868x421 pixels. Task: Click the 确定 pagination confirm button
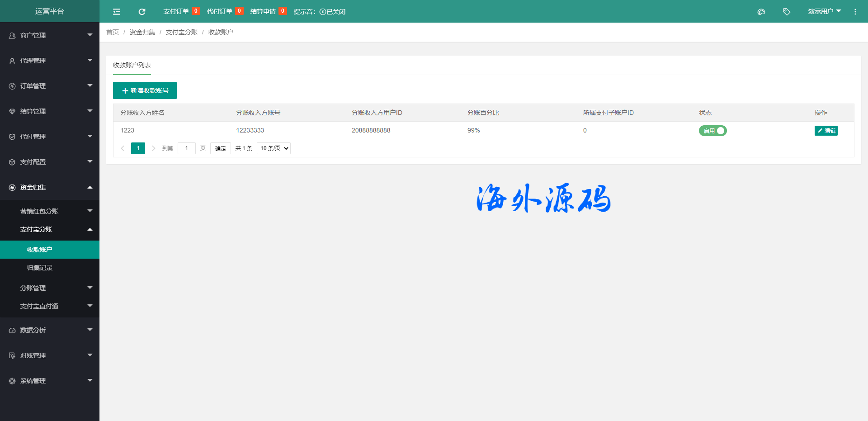(221, 148)
